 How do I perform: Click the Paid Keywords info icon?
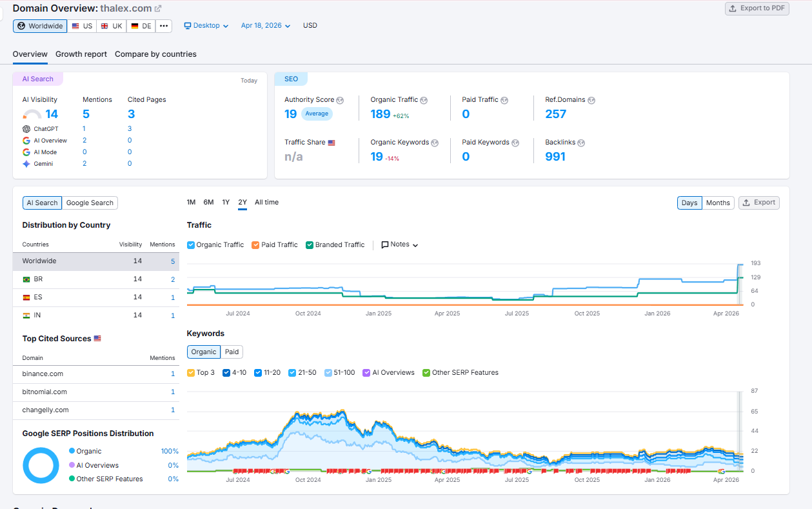tap(515, 143)
